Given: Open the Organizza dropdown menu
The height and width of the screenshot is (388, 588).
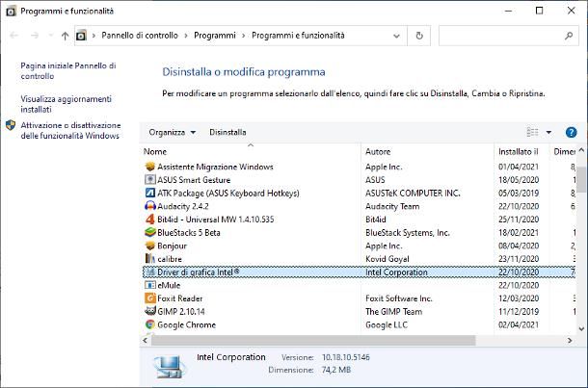Looking at the screenshot, I should [x=173, y=132].
